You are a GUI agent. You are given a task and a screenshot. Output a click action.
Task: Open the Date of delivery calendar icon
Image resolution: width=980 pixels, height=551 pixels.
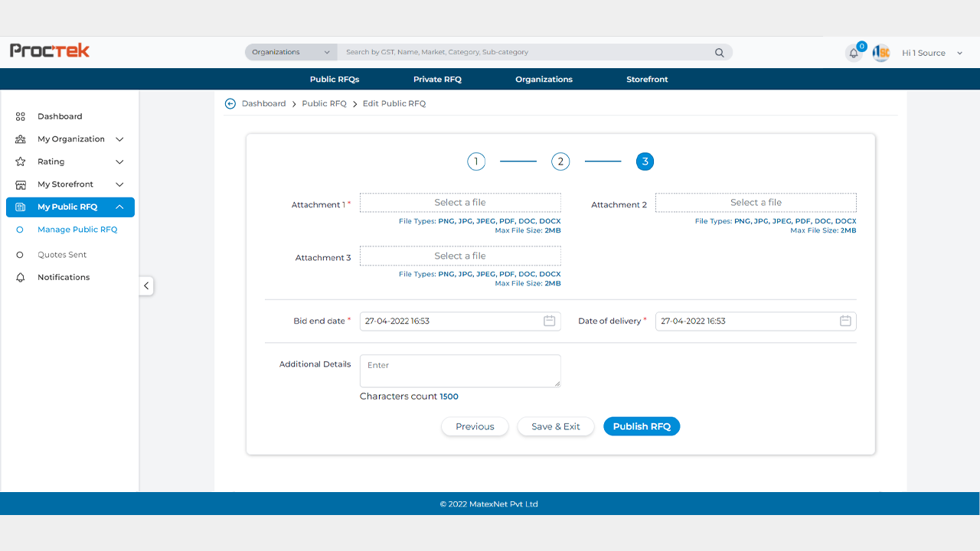844,321
